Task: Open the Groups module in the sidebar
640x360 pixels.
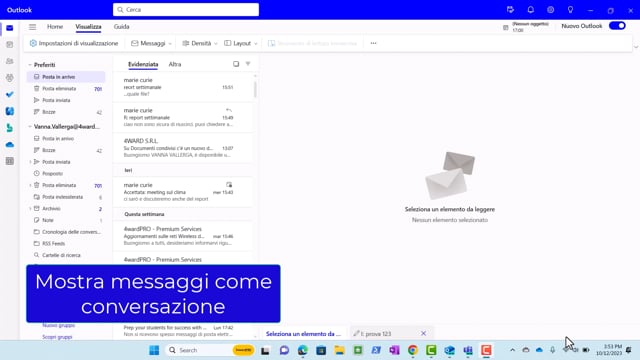Action: (x=10, y=78)
